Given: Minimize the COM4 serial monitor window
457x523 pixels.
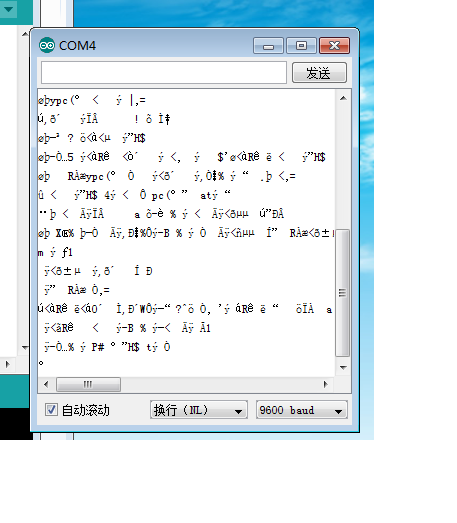Looking at the screenshot, I should tap(268, 46).
